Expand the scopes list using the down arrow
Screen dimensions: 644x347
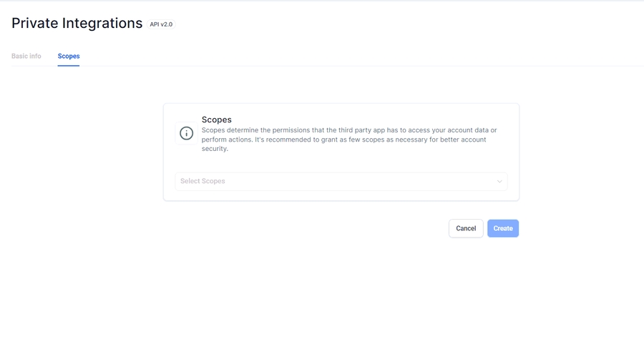pyautogui.click(x=499, y=182)
